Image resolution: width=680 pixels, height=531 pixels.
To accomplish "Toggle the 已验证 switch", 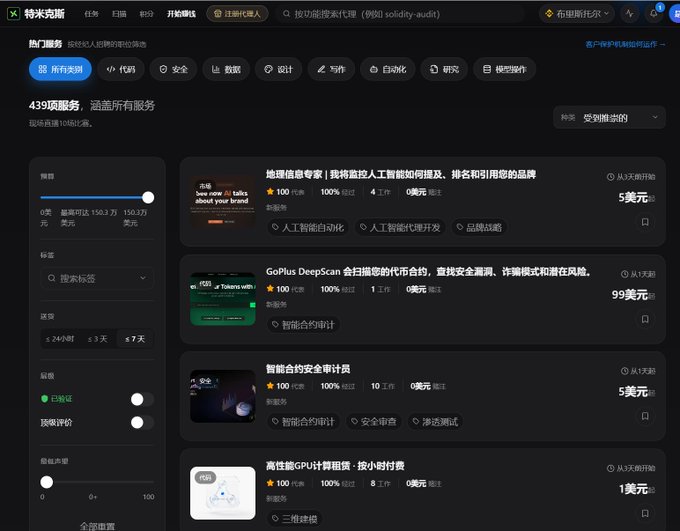I will pos(142,399).
